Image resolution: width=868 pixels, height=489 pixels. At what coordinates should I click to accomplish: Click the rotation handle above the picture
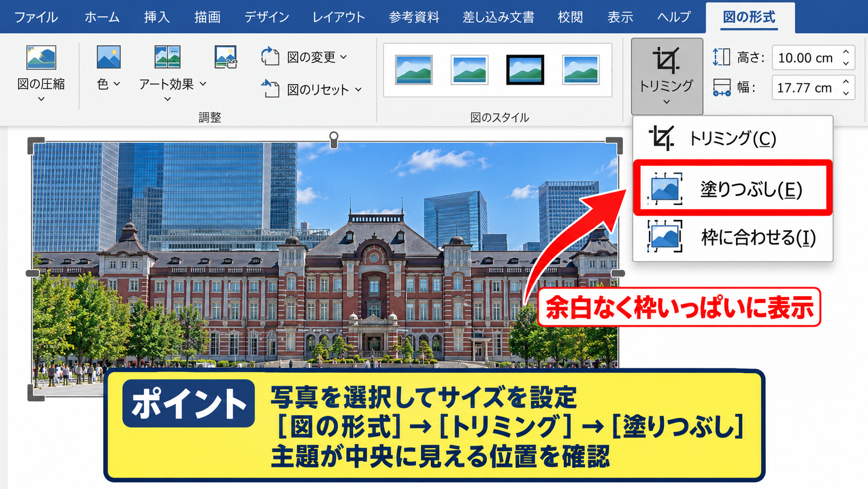point(334,139)
